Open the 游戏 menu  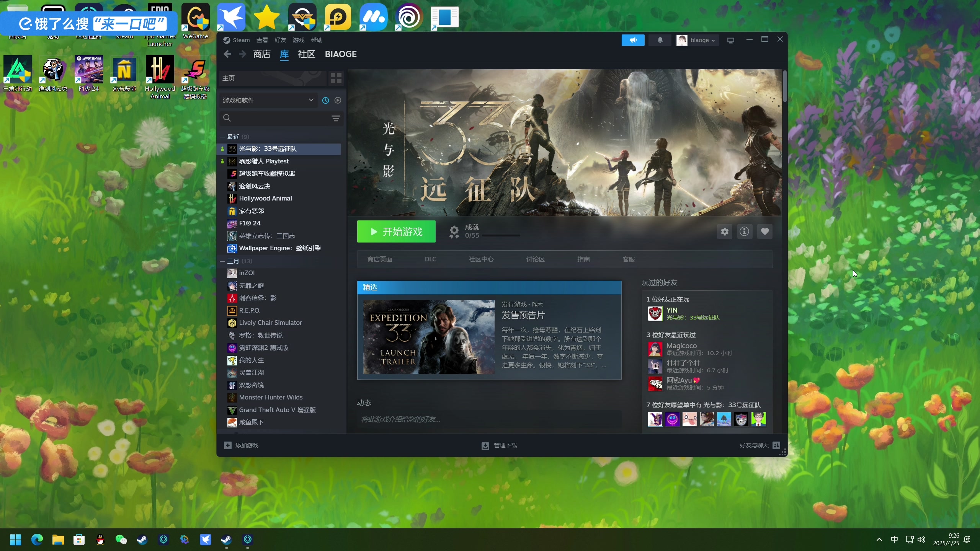click(299, 40)
